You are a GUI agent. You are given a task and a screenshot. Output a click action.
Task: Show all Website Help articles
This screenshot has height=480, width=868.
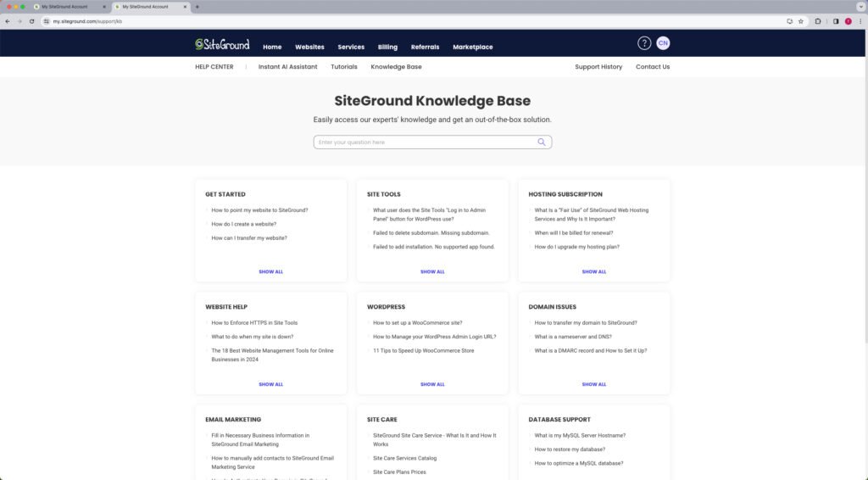pyautogui.click(x=270, y=384)
